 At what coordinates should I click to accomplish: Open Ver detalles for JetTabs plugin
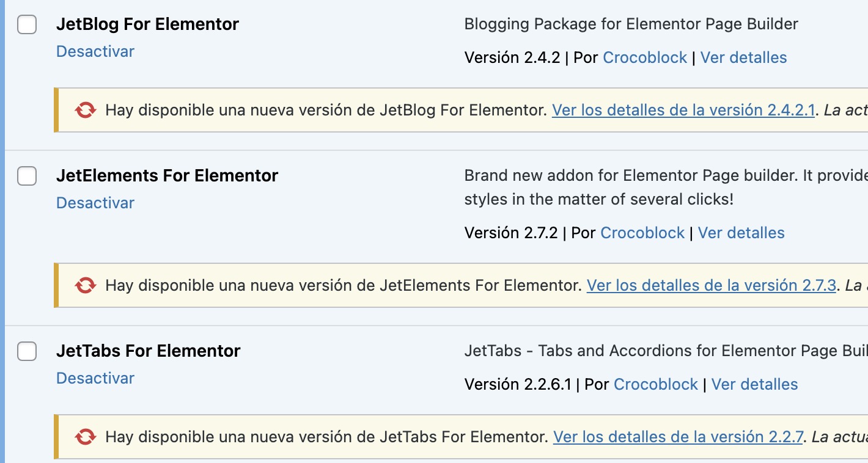754,384
